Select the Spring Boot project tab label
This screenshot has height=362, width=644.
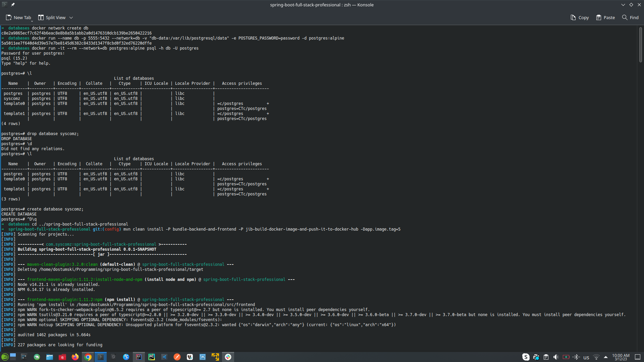click(322, 4)
